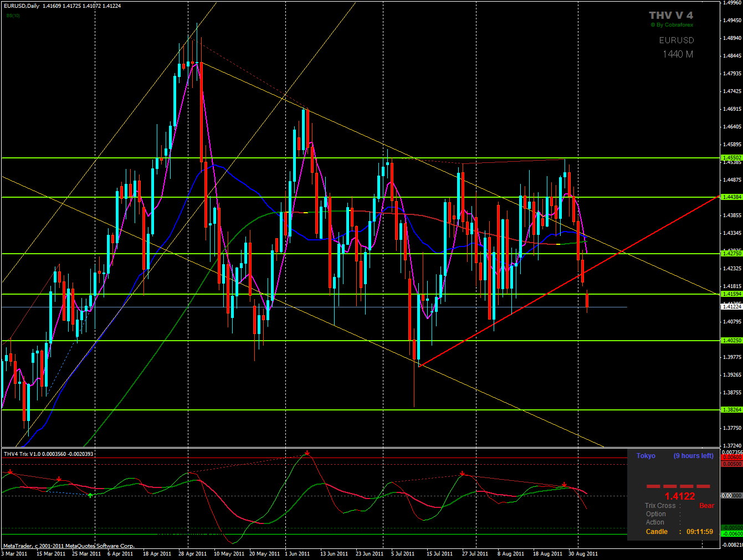Select the EURUSD symbol label in the corner
The image size is (743, 560).
[676, 40]
